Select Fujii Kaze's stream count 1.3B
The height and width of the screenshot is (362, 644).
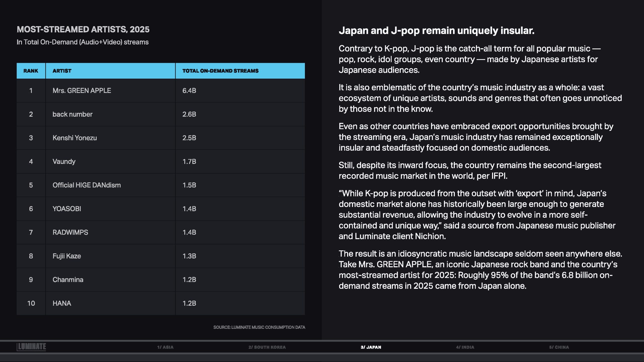coord(189,256)
